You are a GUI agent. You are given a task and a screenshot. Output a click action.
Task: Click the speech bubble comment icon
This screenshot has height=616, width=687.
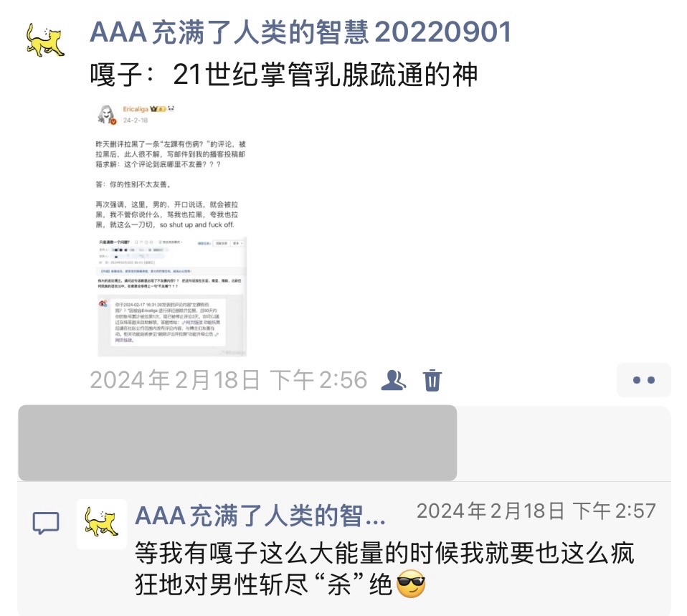pos(46,523)
